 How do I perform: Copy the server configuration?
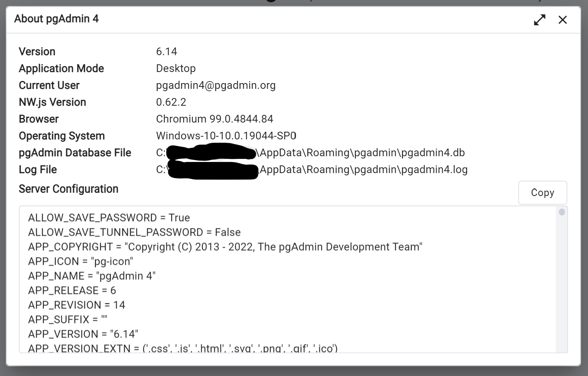(x=542, y=193)
